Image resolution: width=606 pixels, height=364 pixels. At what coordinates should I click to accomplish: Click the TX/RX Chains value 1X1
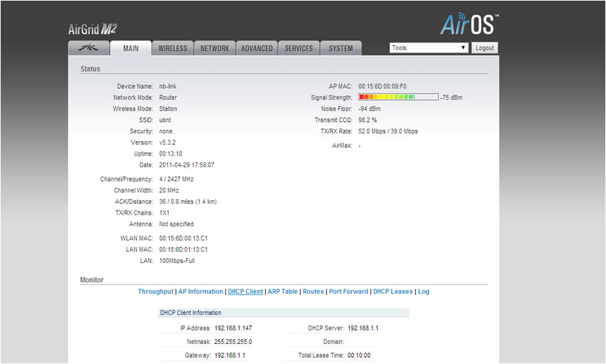(165, 213)
